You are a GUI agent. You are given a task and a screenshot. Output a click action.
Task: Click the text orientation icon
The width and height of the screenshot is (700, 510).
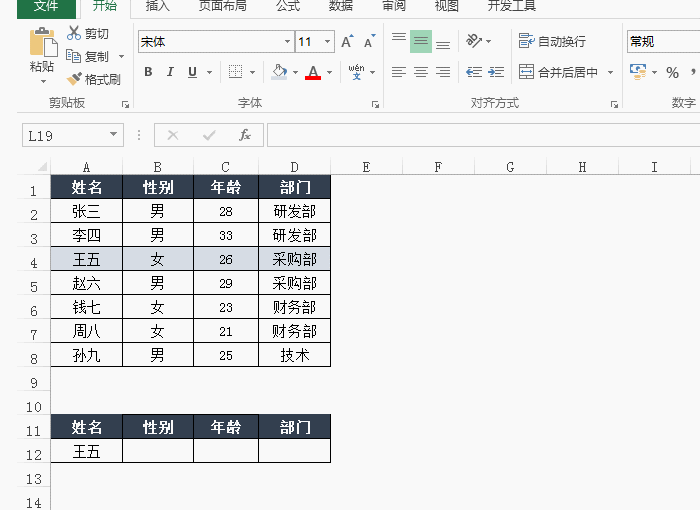pyautogui.click(x=474, y=41)
